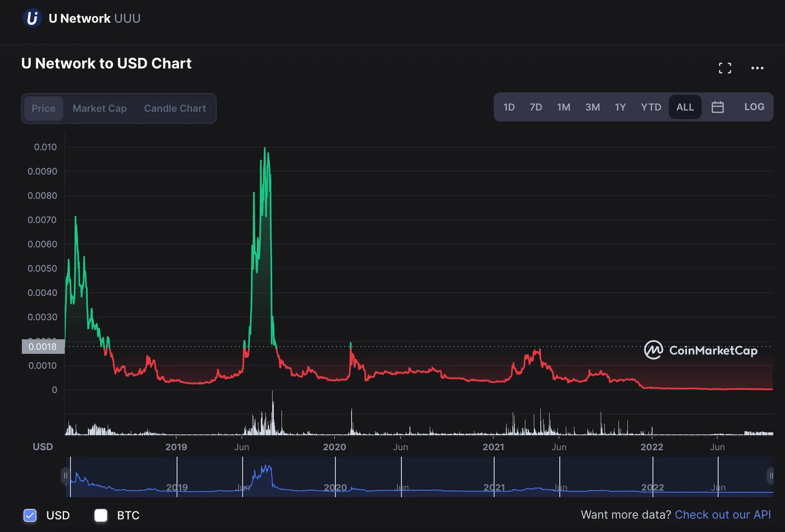Image resolution: width=785 pixels, height=532 pixels.
Task: Toggle LOG scale on the chart
Action: pyautogui.click(x=754, y=107)
